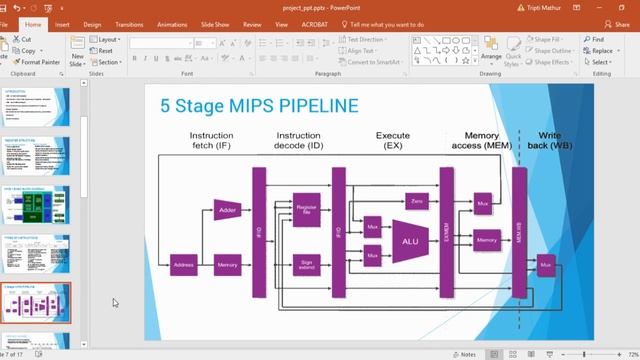Open Shape Fill options
The height and width of the screenshot is (360, 640).
click(545, 39)
